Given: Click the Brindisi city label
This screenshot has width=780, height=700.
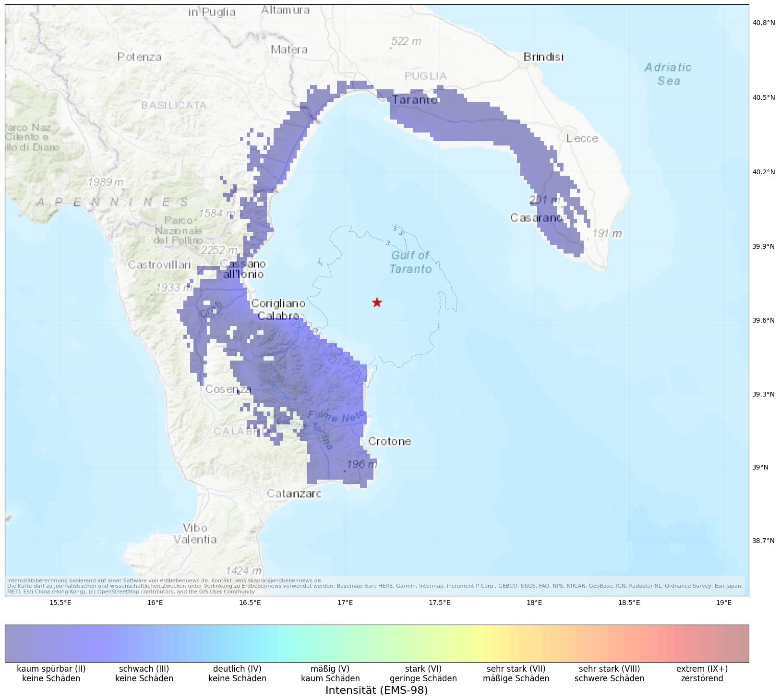Looking at the screenshot, I should pyautogui.click(x=543, y=57).
